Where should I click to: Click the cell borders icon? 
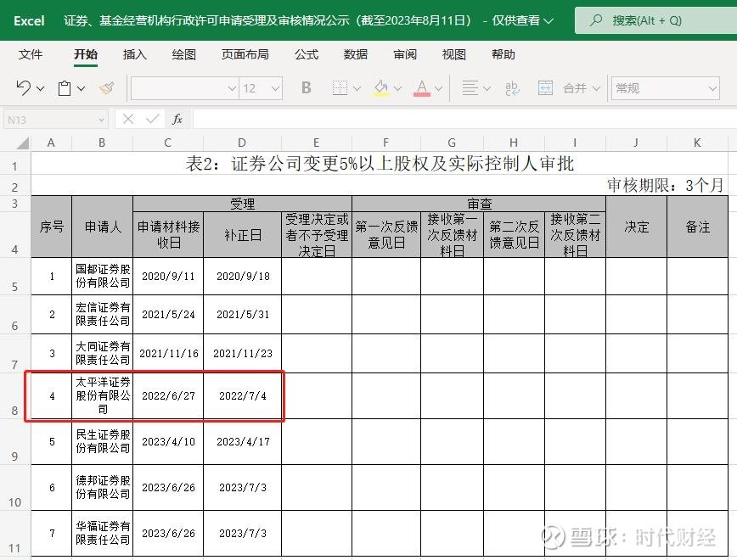click(340, 87)
